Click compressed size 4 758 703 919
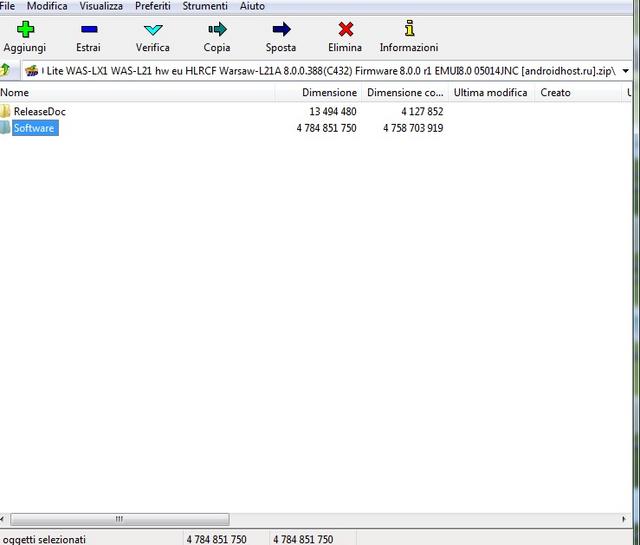The height and width of the screenshot is (545, 640). (413, 128)
